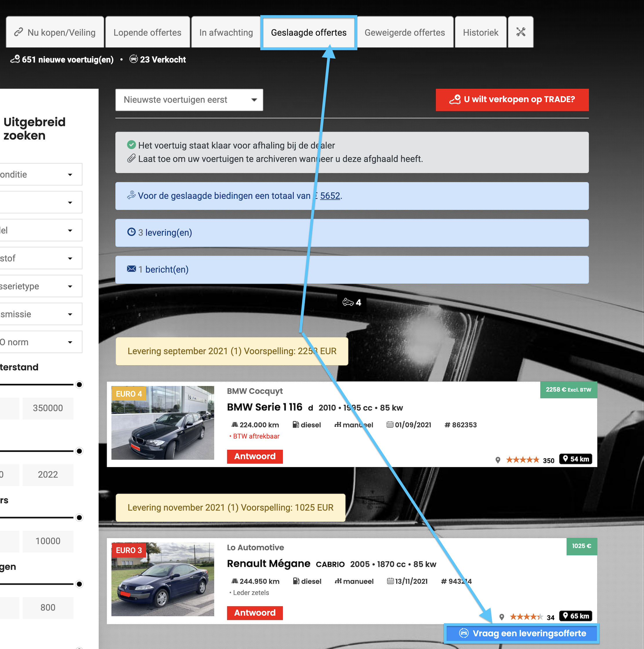This screenshot has height=649, width=644.
Task: Go to Geweigerde offertes tab
Action: [405, 32]
